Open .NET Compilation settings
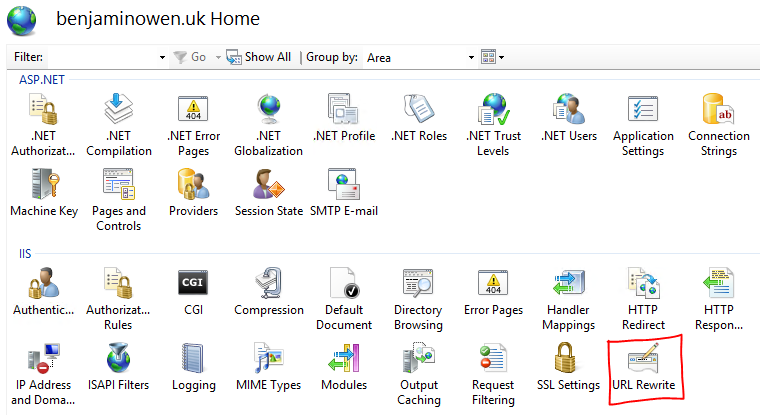This screenshot has height=415, width=760. click(119, 126)
